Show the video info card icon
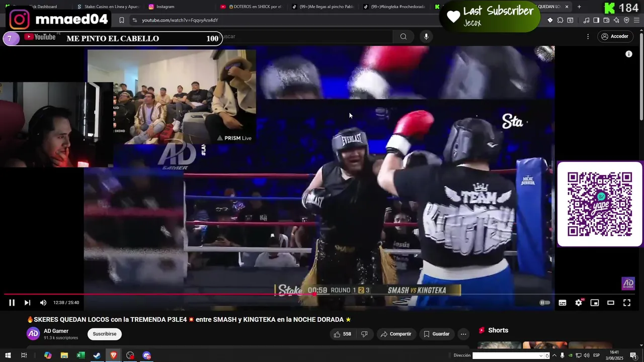The height and width of the screenshot is (362, 644). 629,54
